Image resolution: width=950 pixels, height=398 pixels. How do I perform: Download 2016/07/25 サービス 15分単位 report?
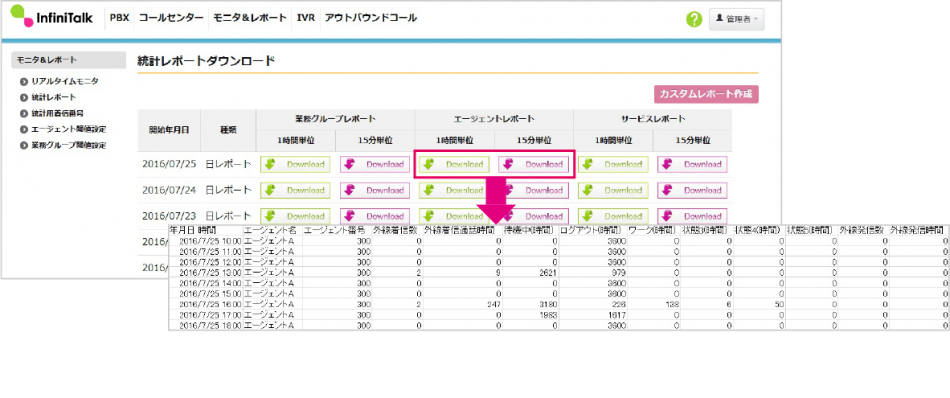[693, 164]
